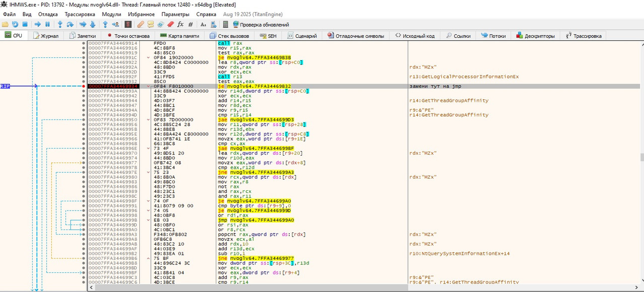Viewport: 644px width, 292px height.
Task: Launch the calculator from the toolbar
Action: tap(225, 24)
